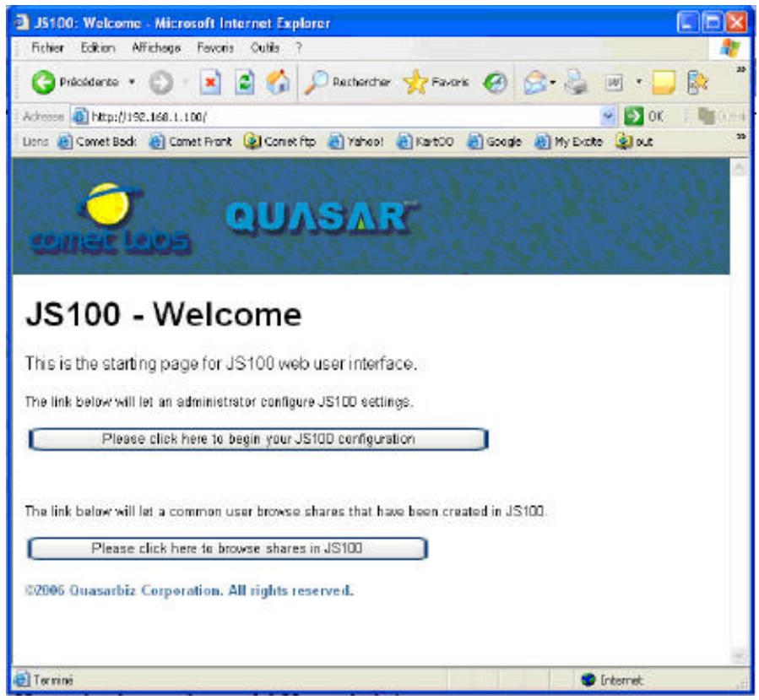Open the Favoris star panel
759x700 pixels.
click(x=436, y=82)
